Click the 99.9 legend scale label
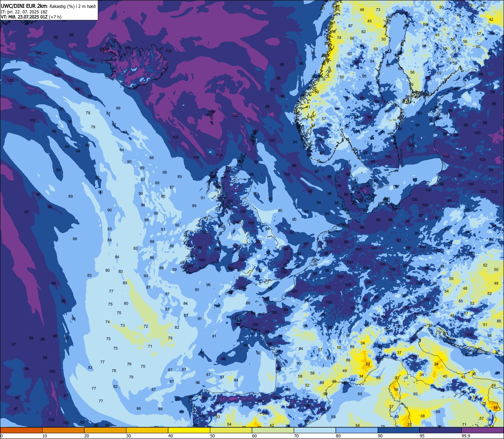 pos(466,436)
